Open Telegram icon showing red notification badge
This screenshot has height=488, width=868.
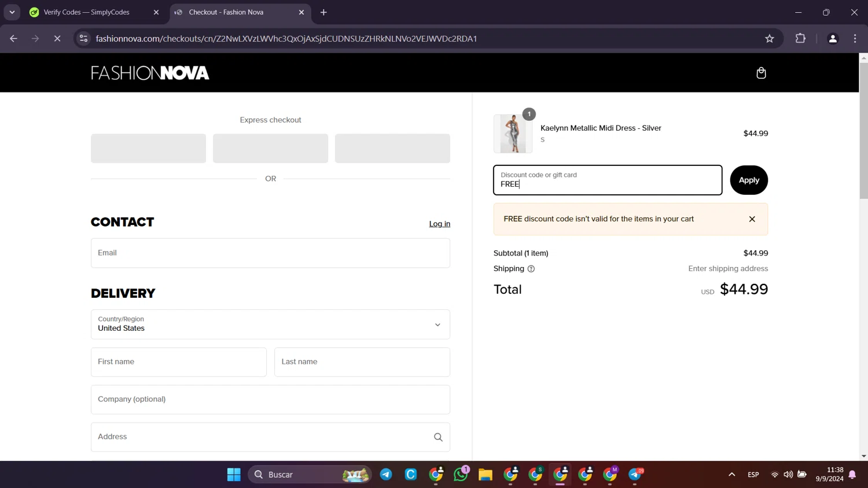click(x=635, y=475)
